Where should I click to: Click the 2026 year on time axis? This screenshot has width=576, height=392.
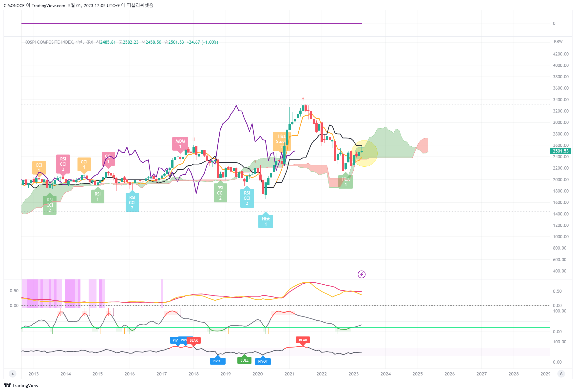(x=449, y=374)
